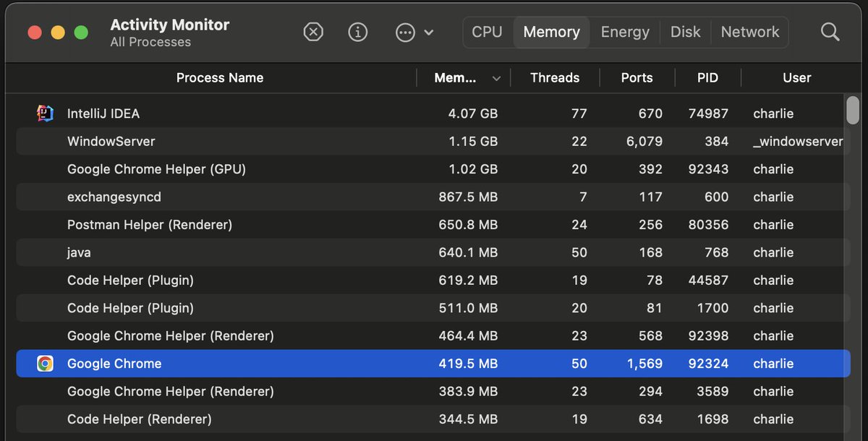Click PID 44587 cell
Viewport: 868px width, 441px height.
coord(708,281)
